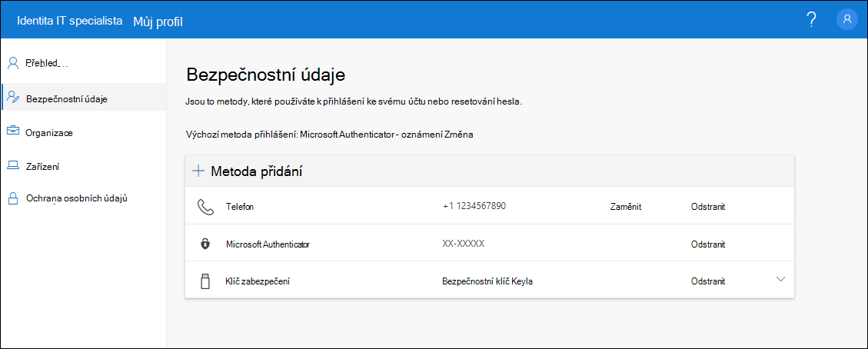Click Metoda přidání to add method
868x349 pixels.
coord(256,171)
